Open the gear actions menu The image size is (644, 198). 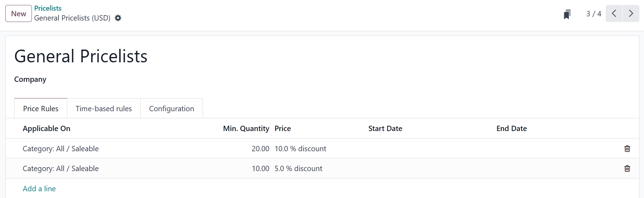pos(118,18)
